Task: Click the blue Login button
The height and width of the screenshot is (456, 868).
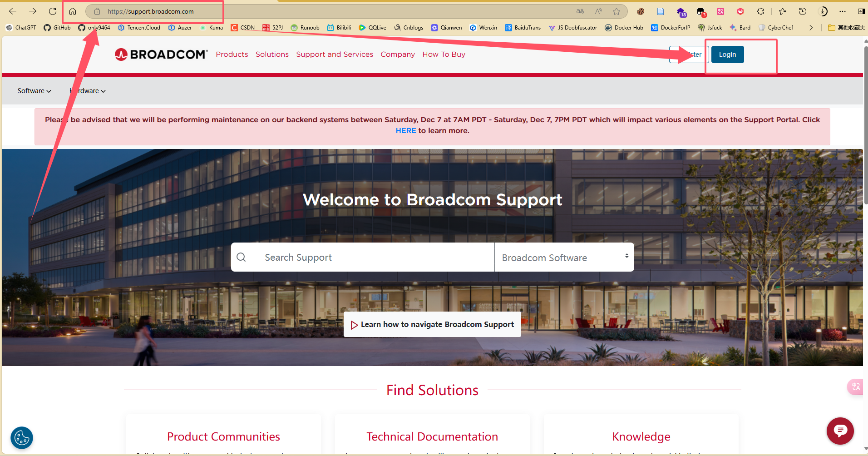Action: (x=727, y=55)
